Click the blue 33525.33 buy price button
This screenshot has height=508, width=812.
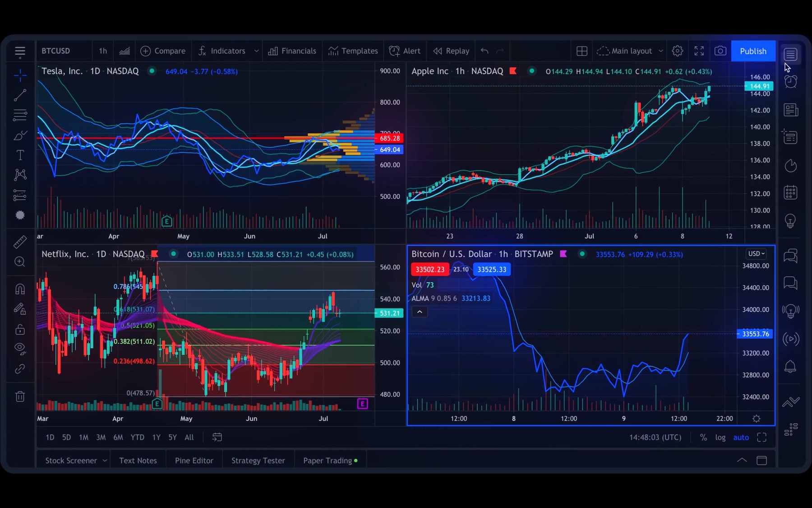point(492,270)
